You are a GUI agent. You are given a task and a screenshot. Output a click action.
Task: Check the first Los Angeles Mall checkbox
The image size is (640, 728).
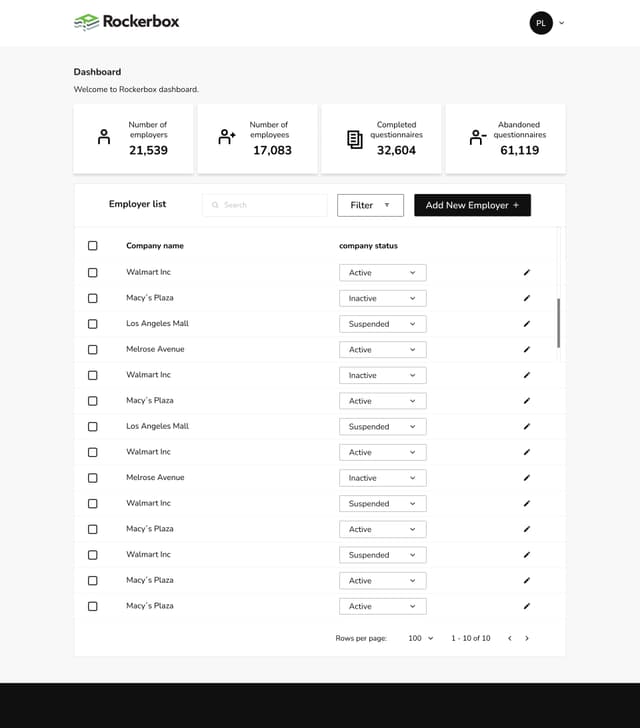[x=93, y=324]
